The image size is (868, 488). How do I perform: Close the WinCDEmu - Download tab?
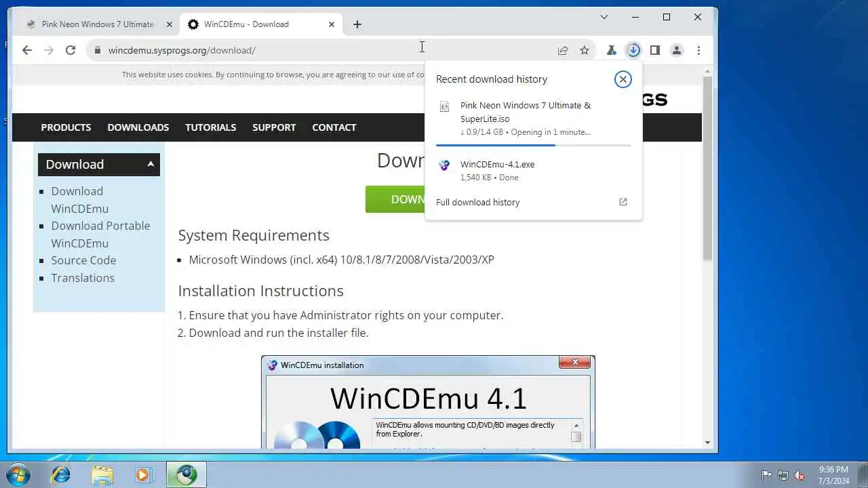tap(332, 24)
